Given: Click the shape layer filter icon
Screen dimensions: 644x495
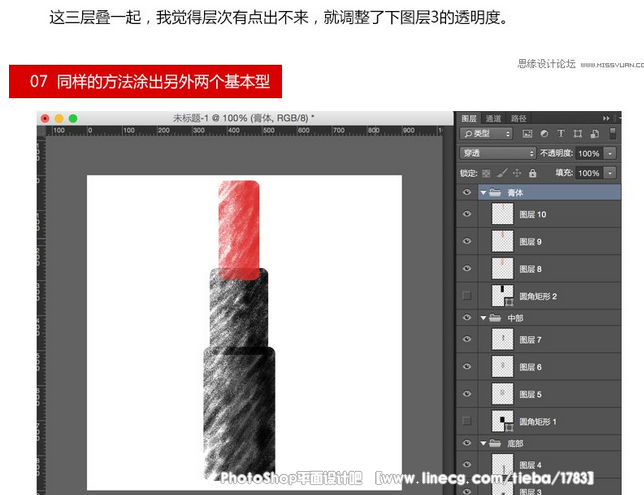Looking at the screenshot, I should [x=577, y=133].
